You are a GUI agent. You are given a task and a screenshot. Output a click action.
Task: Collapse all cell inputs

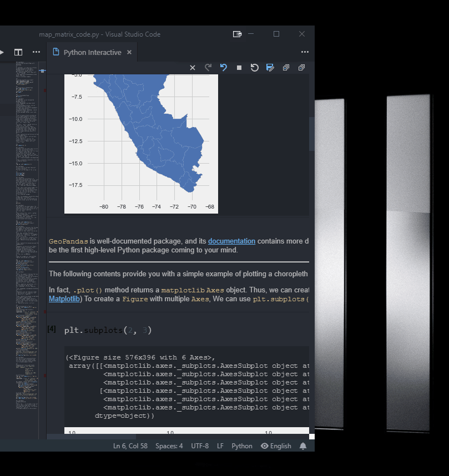point(301,68)
